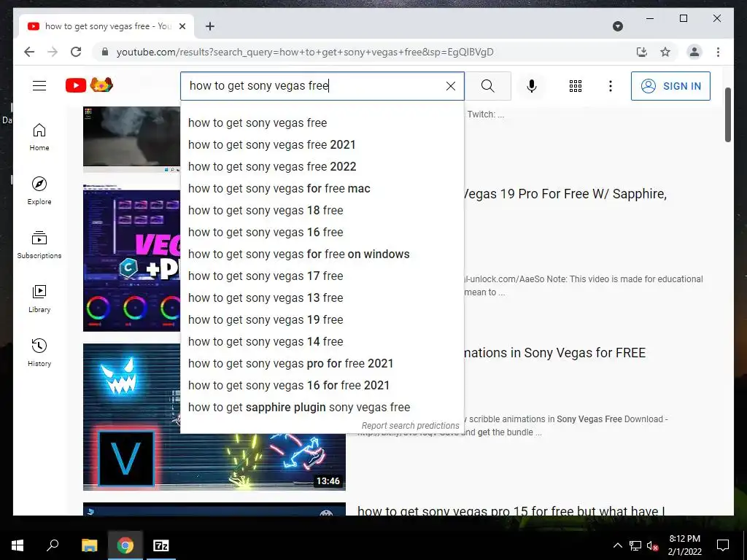The height and width of the screenshot is (560, 747).
Task: Go forward in Chrome
Action: point(53,52)
